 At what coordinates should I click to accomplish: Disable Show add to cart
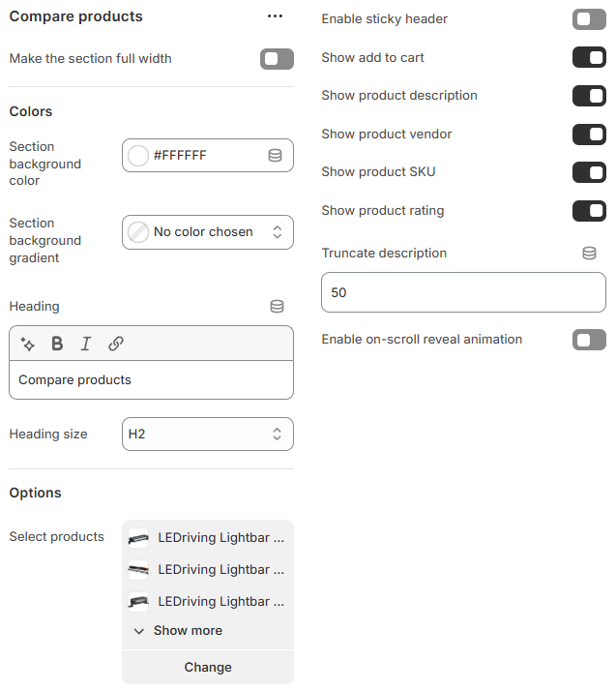pos(589,58)
